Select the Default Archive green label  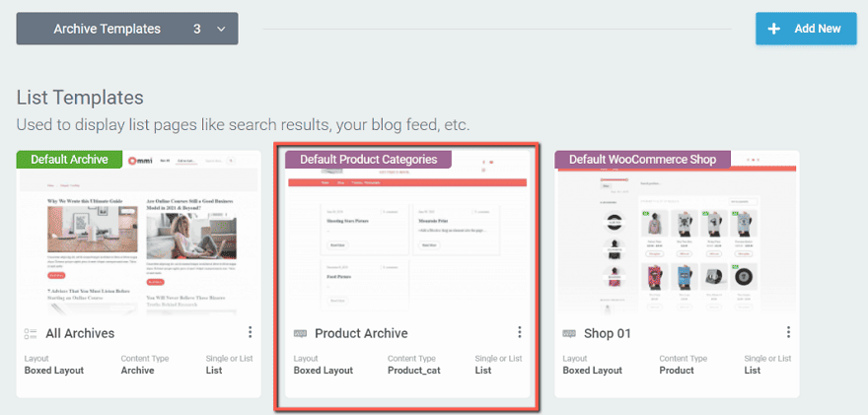tap(69, 159)
